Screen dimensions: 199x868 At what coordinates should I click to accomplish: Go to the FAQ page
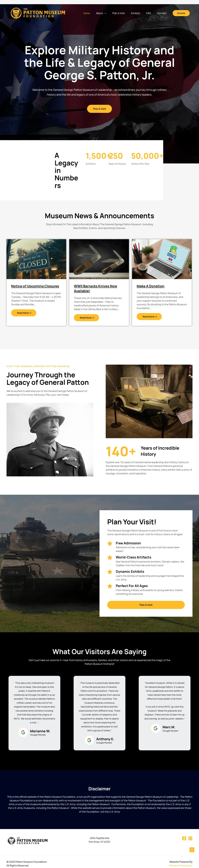(x=148, y=13)
